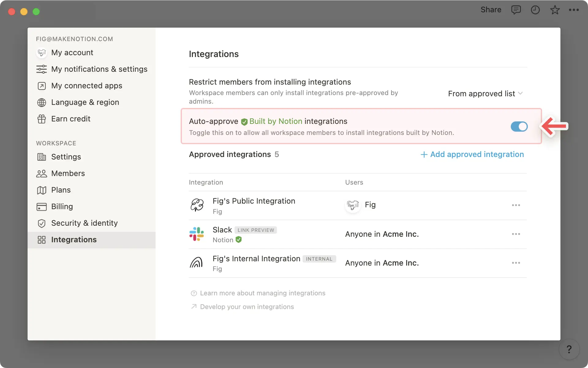Viewport: 588px width, 368px height.
Task: Open the comments icon in top bar
Action: tap(516, 10)
